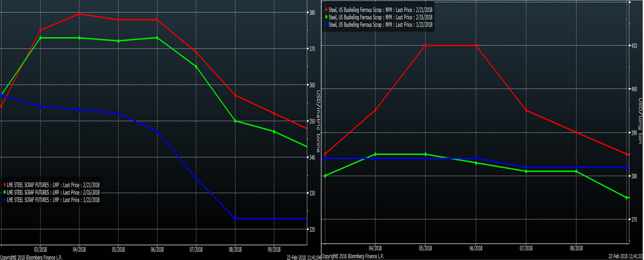Click blue data point at 08/2018 in left chart
The height and width of the screenshot is (260, 644).
[x=235, y=219]
